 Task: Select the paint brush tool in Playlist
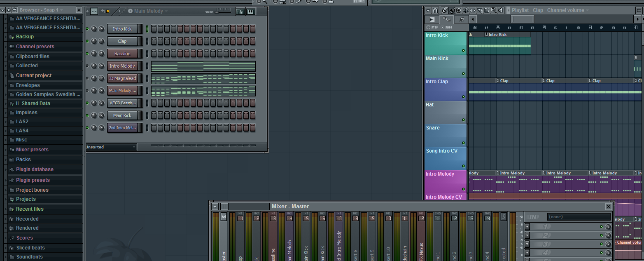452,10
